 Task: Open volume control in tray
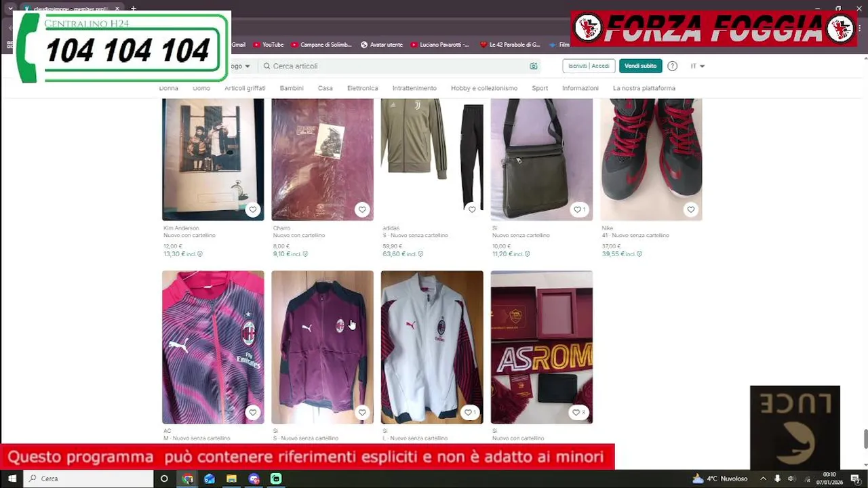point(791,479)
